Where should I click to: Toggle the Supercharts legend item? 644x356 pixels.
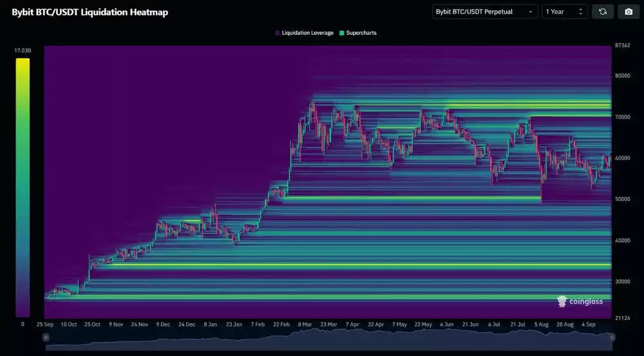[357, 33]
